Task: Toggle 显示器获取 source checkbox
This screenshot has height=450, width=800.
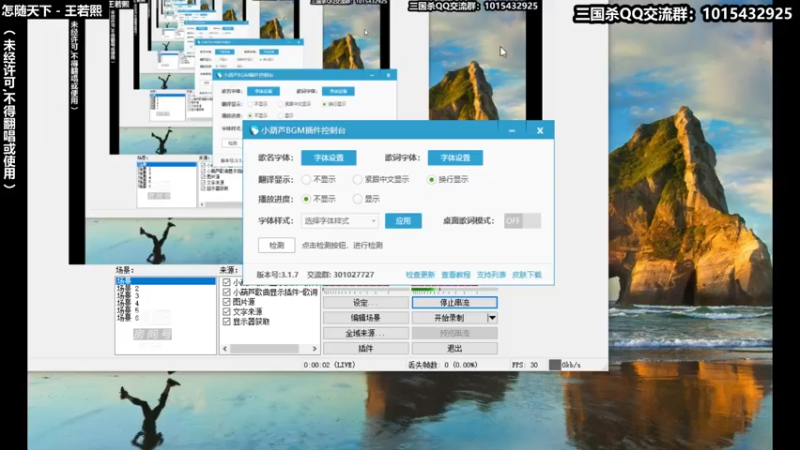Action: pyautogui.click(x=227, y=321)
